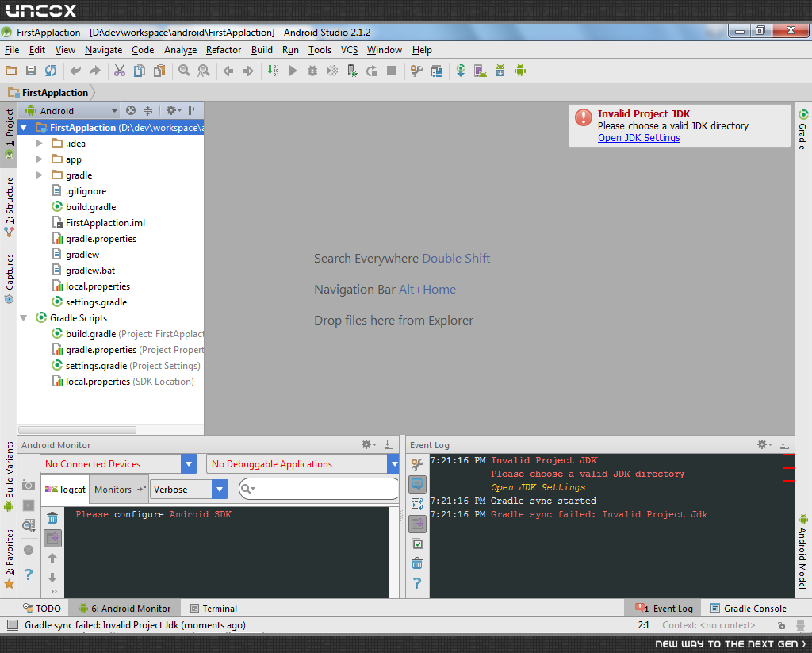Clear Event Log with trash icon
The height and width of the screenshot is (653, 812).
coord(417,563)
